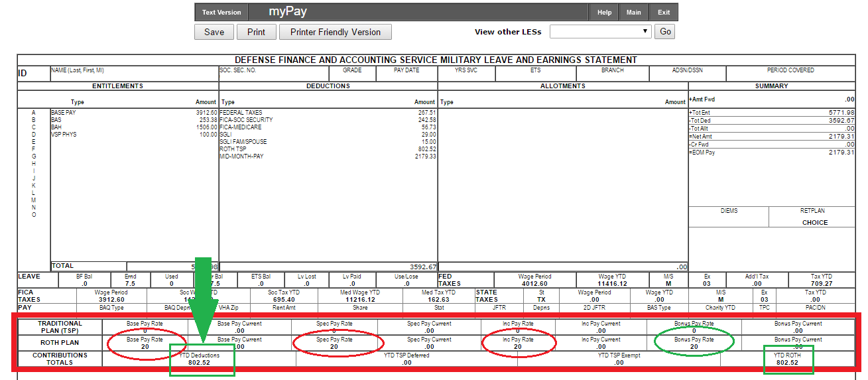Open the View other LESs dropdown
This screenshot has height=380, width=868.
(601, 31)
